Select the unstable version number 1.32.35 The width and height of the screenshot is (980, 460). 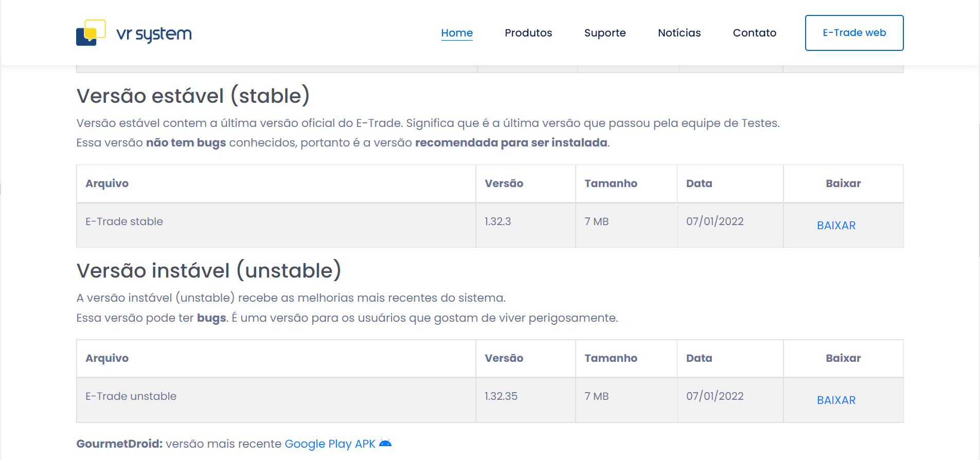501,396
